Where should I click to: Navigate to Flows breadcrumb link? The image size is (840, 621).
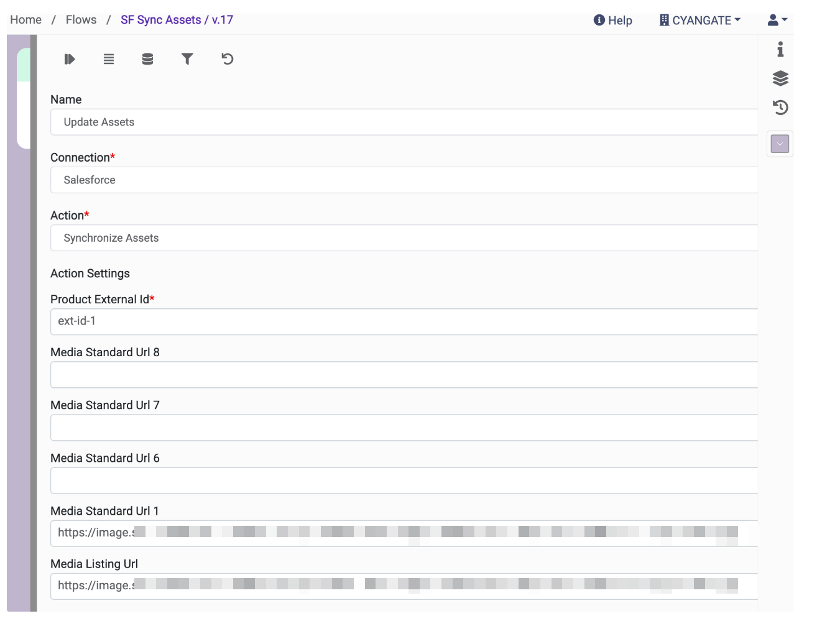pyautogui.click(x=81, y=20)
